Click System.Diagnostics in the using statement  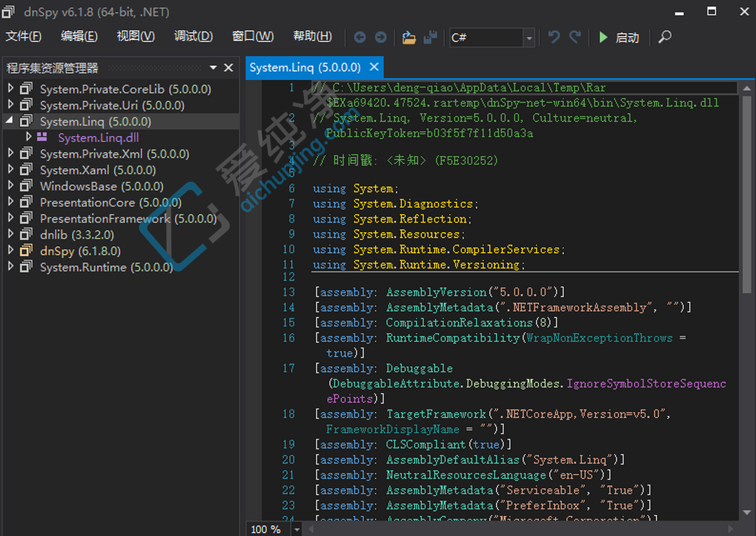413,203
